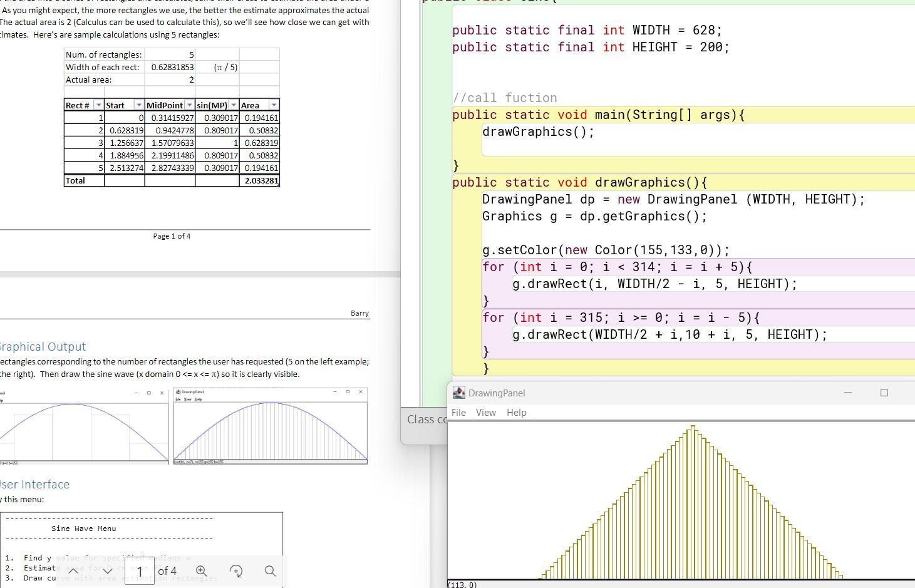
Task: Open the sin(MP) column filter arrow
Action: pyautogui.click(x=234, y=105)
